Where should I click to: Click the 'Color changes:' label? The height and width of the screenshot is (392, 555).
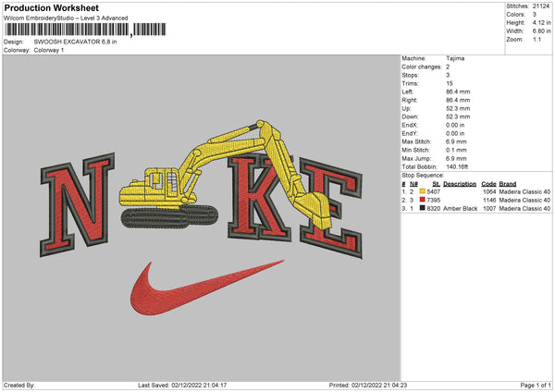pos(422,67)
